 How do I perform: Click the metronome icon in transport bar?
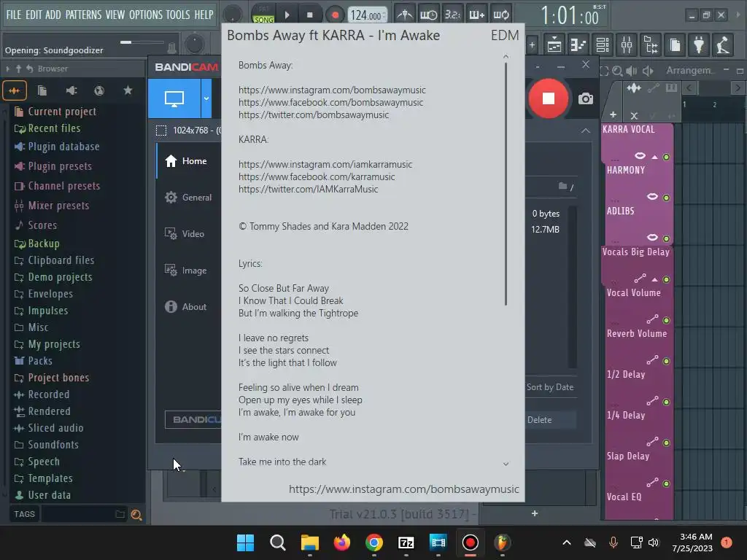click(x=405, y=15)
